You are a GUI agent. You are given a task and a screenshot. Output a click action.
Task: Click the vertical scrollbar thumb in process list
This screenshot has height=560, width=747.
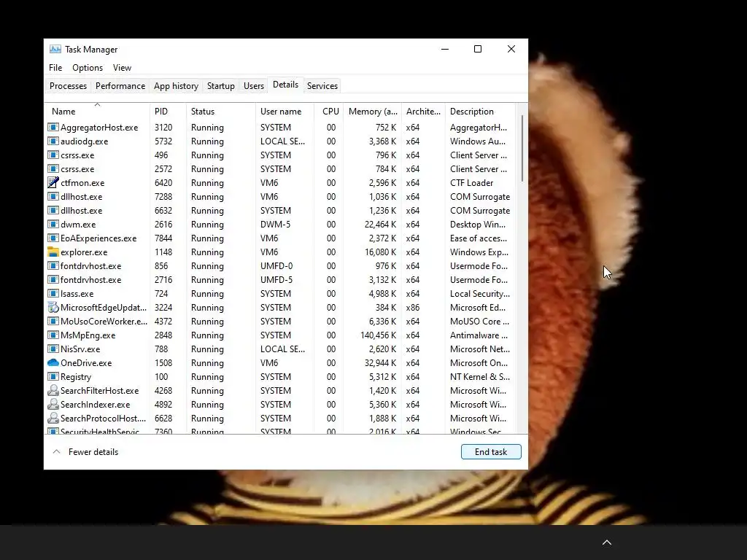coord(522,149)
